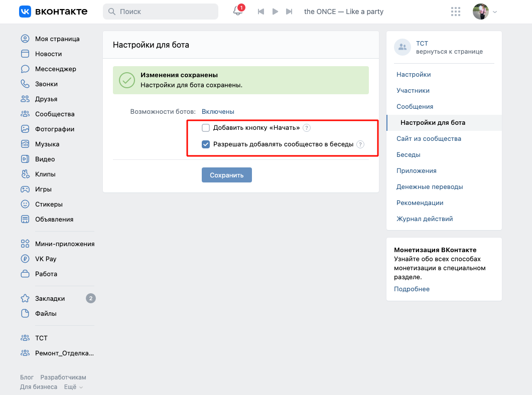The image size is (532, 395).
Task: Switch to the Участники settings section
Action: click(x=413, y=91)
